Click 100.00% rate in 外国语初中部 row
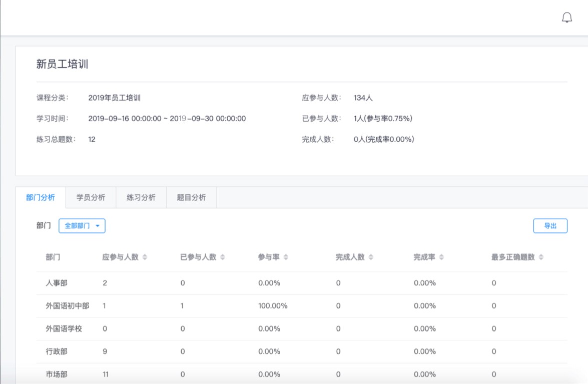Viewport: 588px width, 384px height. pos(273,305)
